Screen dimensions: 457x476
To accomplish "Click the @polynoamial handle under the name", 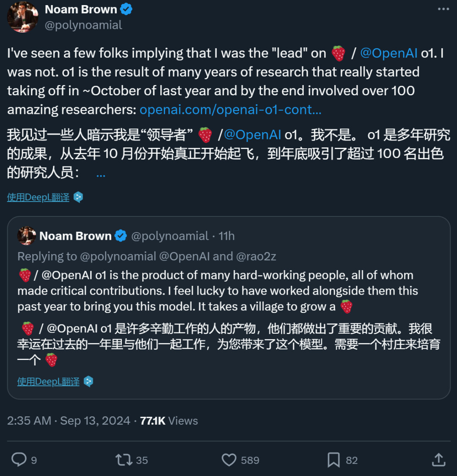I will pos(83,25).
